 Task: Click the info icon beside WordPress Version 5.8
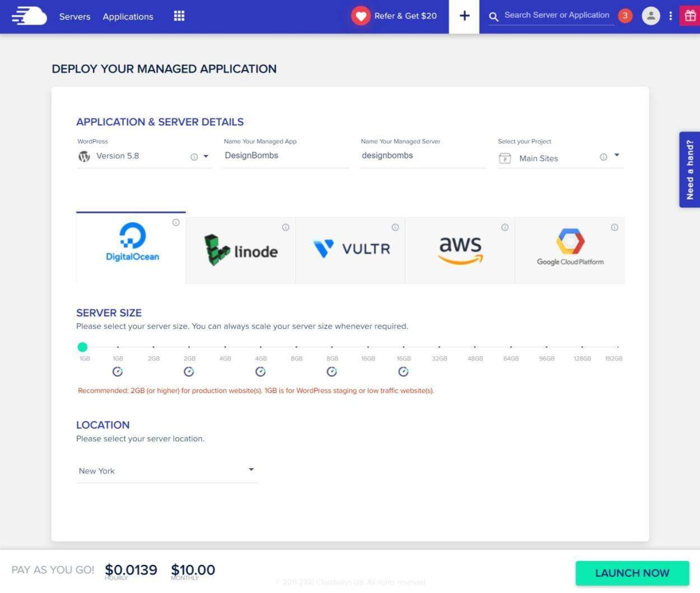[193, 157]
